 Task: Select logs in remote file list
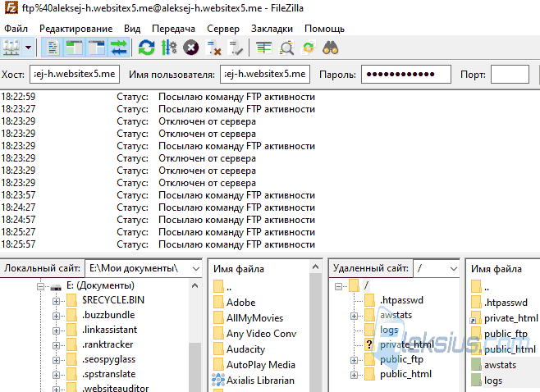(493, 381)
